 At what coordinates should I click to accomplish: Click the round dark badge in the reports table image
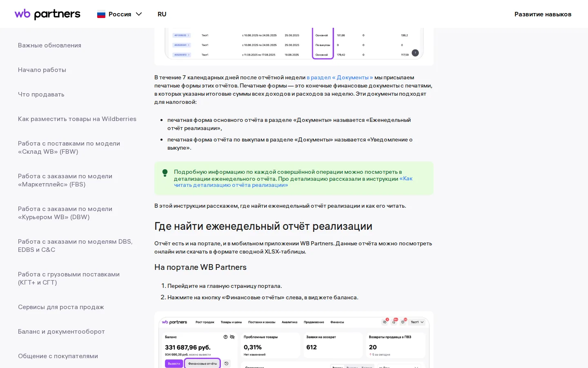pyautogui.click(x=415, y=53)
